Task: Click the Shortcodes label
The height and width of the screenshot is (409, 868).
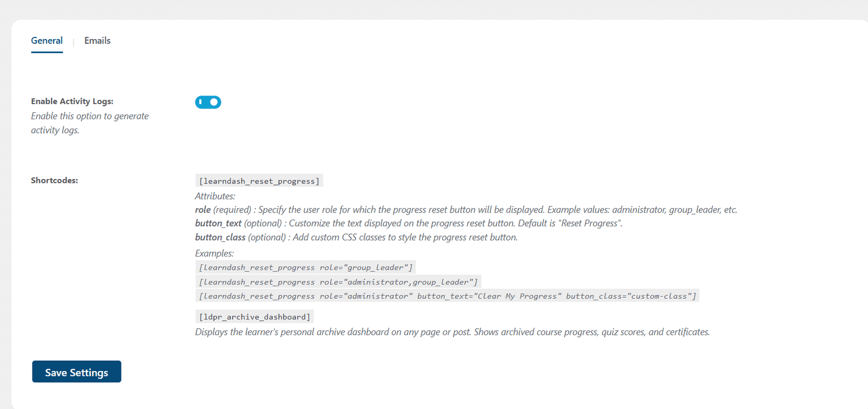Action: click(54, 181)
